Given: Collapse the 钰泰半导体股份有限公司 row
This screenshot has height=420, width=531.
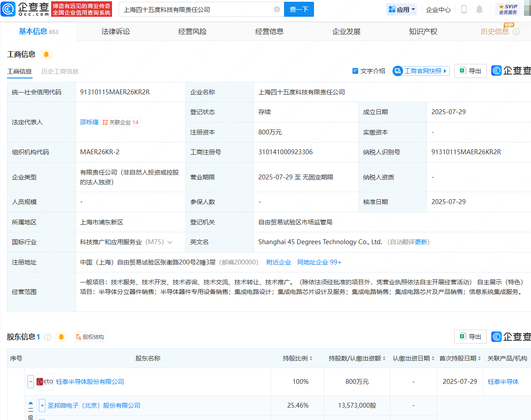Looking at the screenshot, I should click(31, 382).
